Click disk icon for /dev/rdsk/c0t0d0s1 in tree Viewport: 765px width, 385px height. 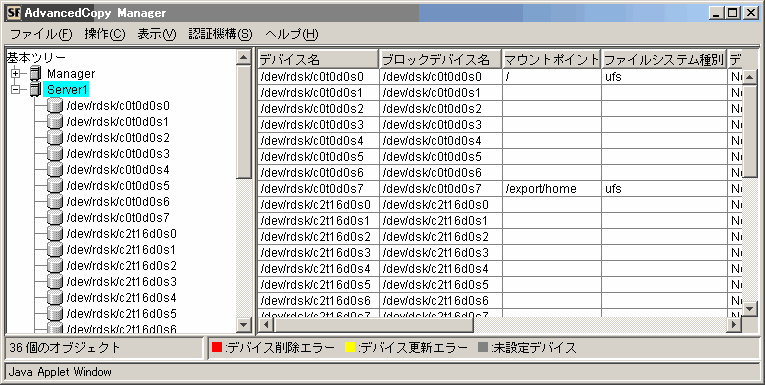[x=55, y=122]
